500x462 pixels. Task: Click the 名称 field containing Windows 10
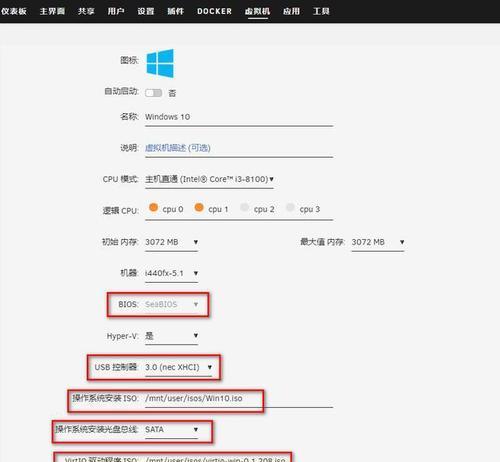click(239, 117)
